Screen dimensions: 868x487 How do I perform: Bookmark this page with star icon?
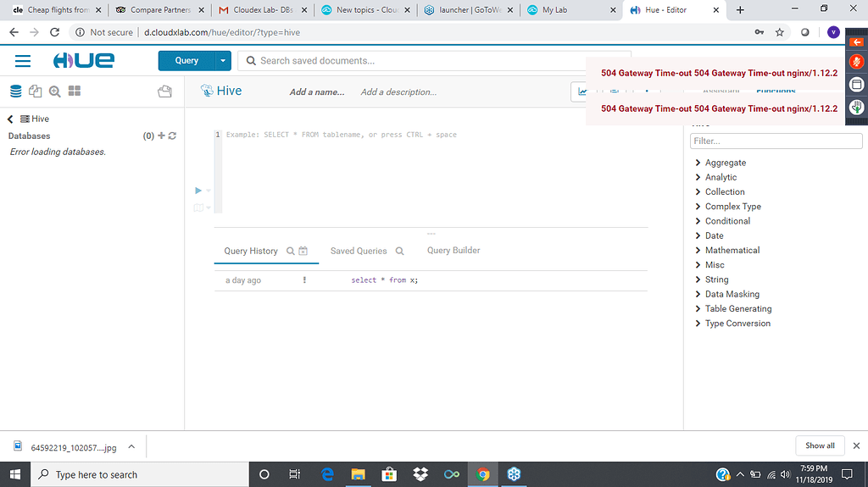(780, 32)
